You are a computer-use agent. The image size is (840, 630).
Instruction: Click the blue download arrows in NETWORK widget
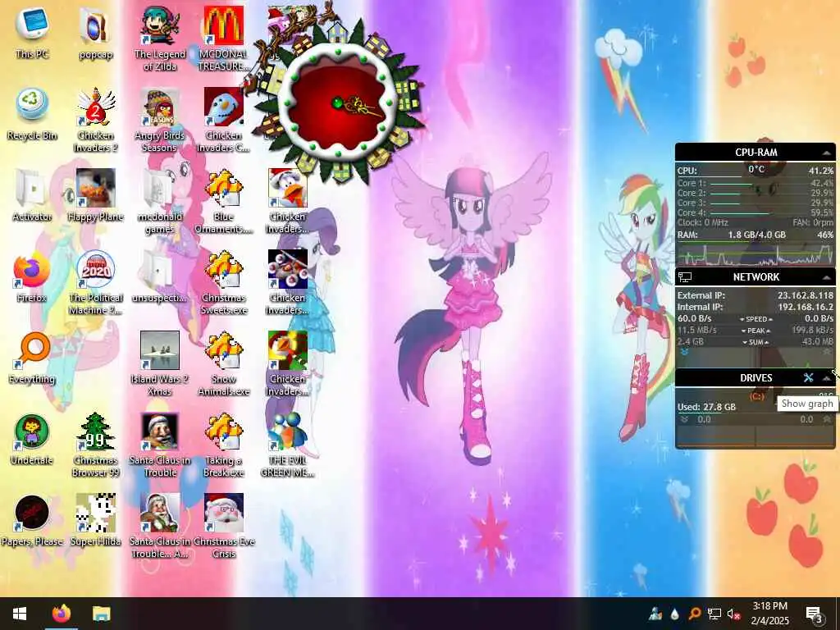point(684,353)
